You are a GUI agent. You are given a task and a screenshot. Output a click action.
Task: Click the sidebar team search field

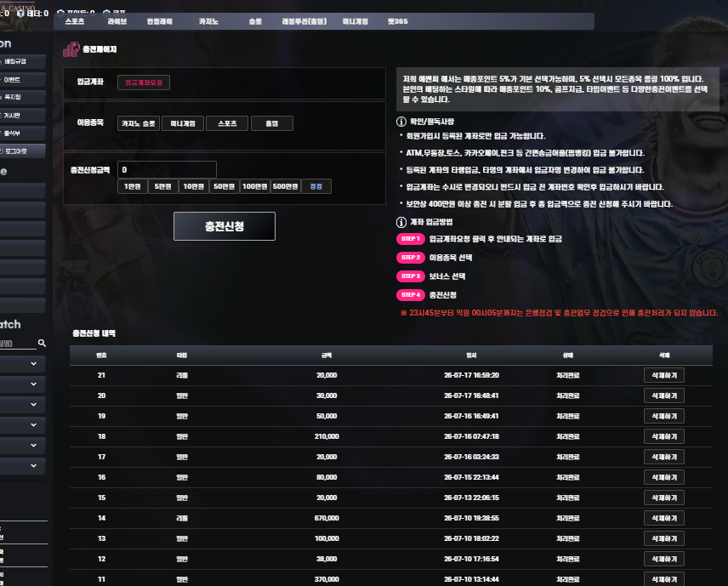pos(18,343)
